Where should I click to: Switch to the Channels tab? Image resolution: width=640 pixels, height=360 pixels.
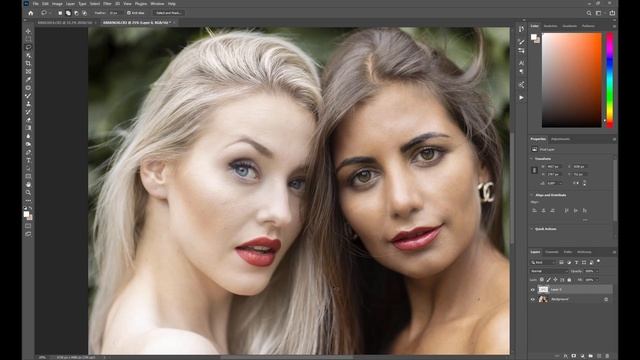552,252
